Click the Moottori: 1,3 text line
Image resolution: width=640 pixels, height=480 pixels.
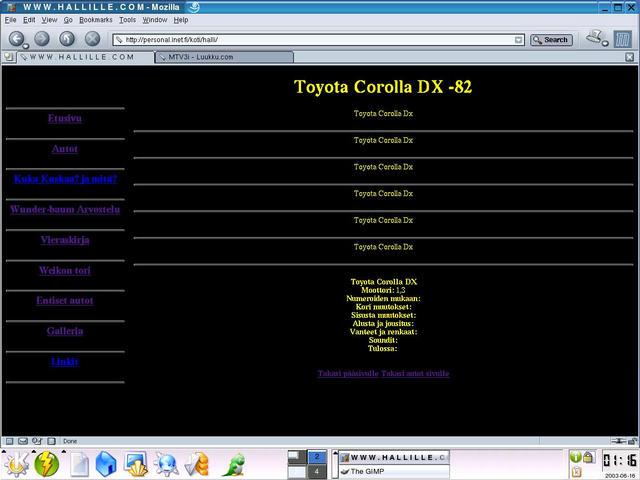(x=383, y=290)
